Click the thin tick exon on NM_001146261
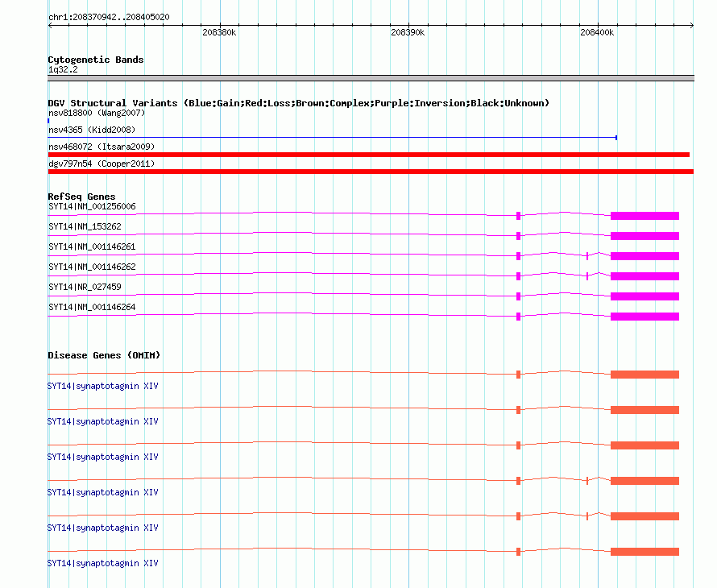 tap(587, 256)
